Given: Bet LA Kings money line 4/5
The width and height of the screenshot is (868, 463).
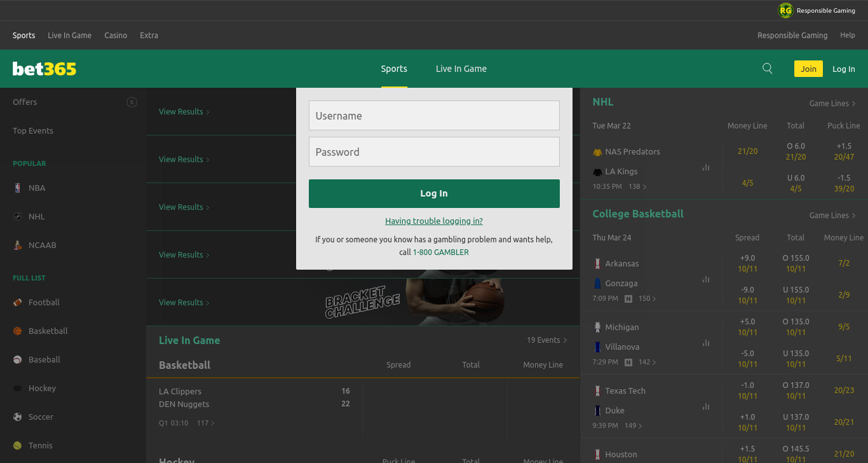Looking at the screenshot, I should (748, 183).
